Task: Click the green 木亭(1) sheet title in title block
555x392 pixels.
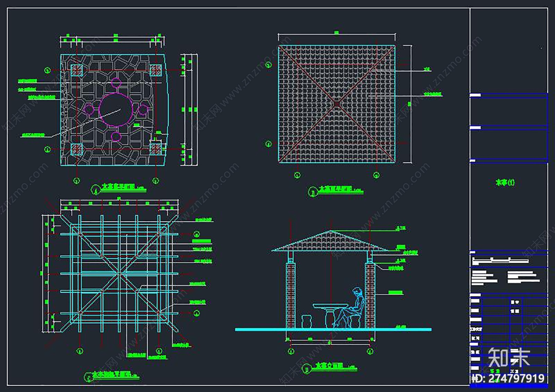Action: (x=505, y=182)
